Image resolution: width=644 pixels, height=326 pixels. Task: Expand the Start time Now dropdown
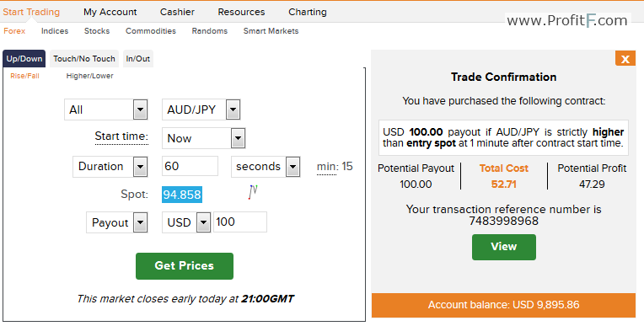pos(204,138)
